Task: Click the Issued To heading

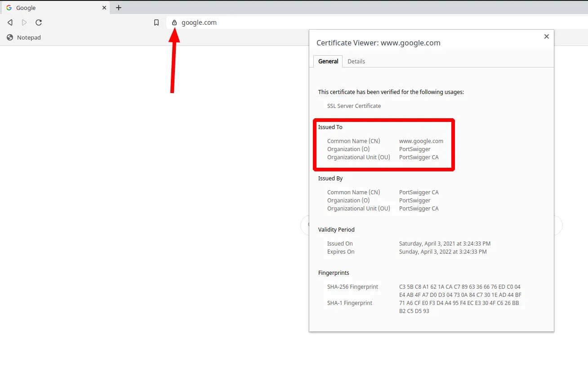Action: (330, 127)
